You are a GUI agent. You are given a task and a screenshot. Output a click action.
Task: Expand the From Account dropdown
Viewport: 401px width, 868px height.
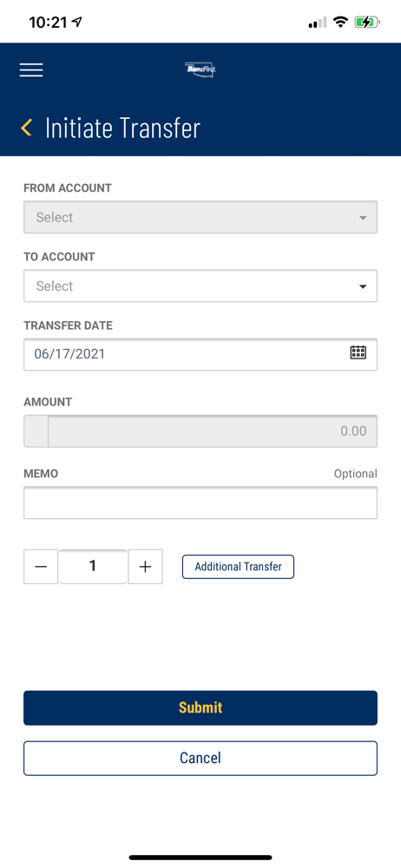[200, 217]
